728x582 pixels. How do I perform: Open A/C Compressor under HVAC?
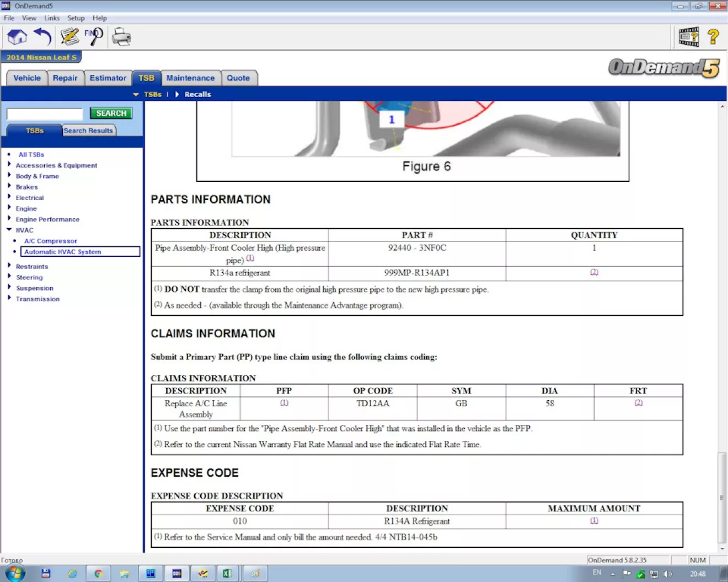click(50, 241)
